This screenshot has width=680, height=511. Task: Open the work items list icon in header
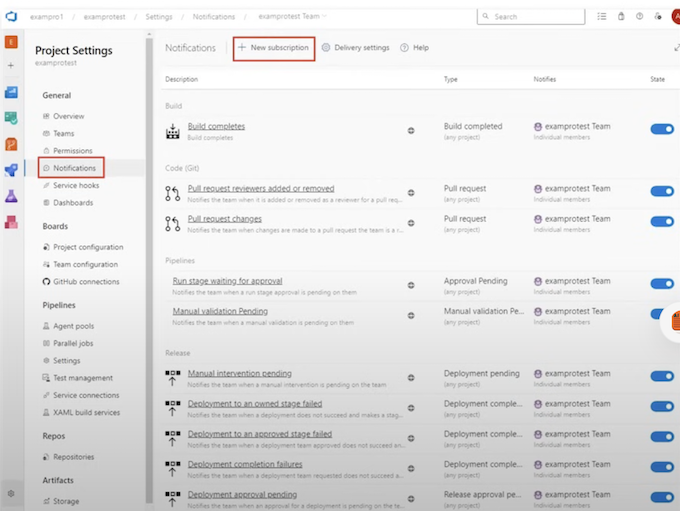(602, 17)
